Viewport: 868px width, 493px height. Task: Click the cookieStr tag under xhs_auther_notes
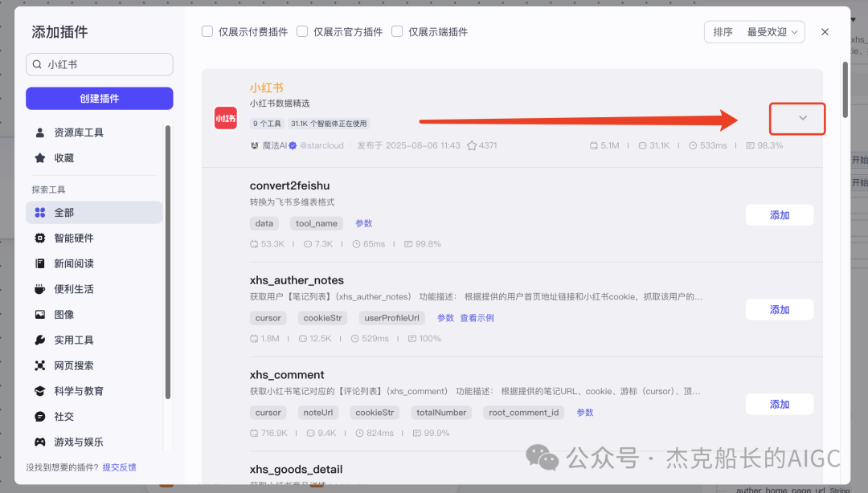point(323,318)
